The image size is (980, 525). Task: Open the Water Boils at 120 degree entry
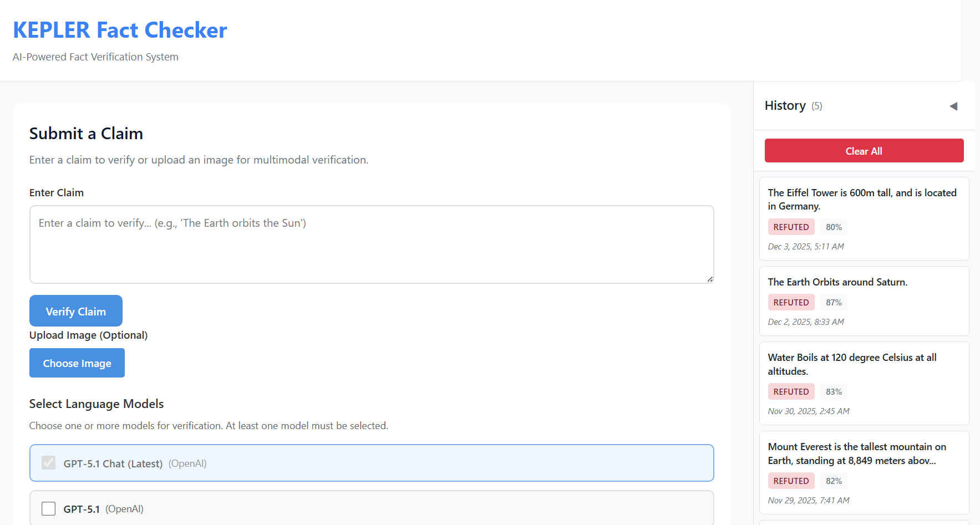(x=852, y=364)
